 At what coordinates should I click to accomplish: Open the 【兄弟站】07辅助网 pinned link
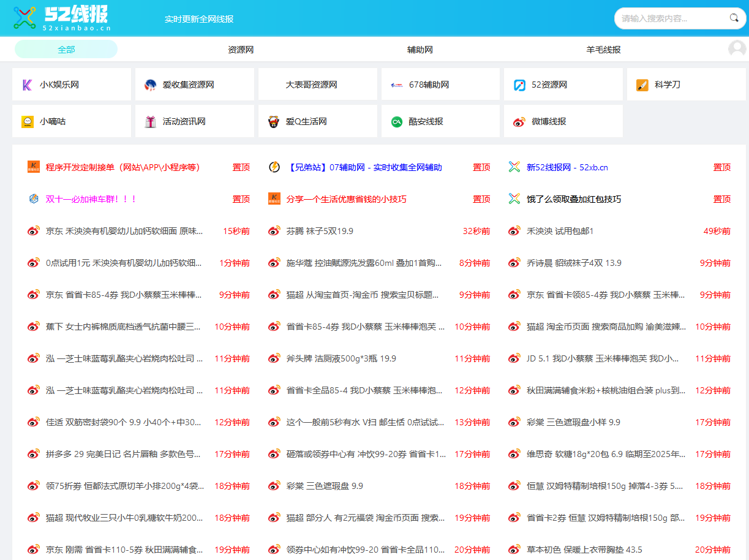[x=364, y=167]
